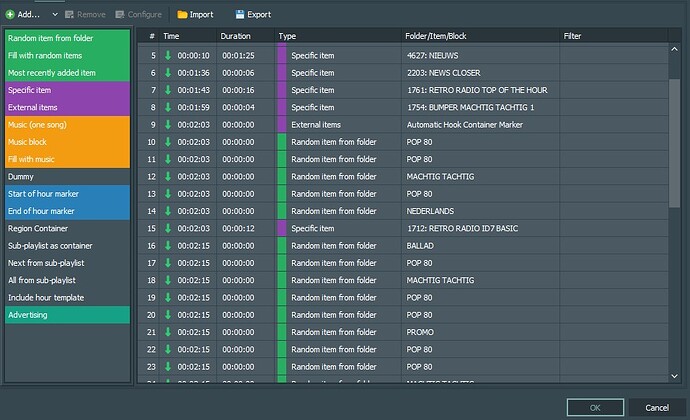Screen dimensions: 690x420
Task: Click purple type swatch of NEWS CLOSER row
Action: (x=282, y=73)
